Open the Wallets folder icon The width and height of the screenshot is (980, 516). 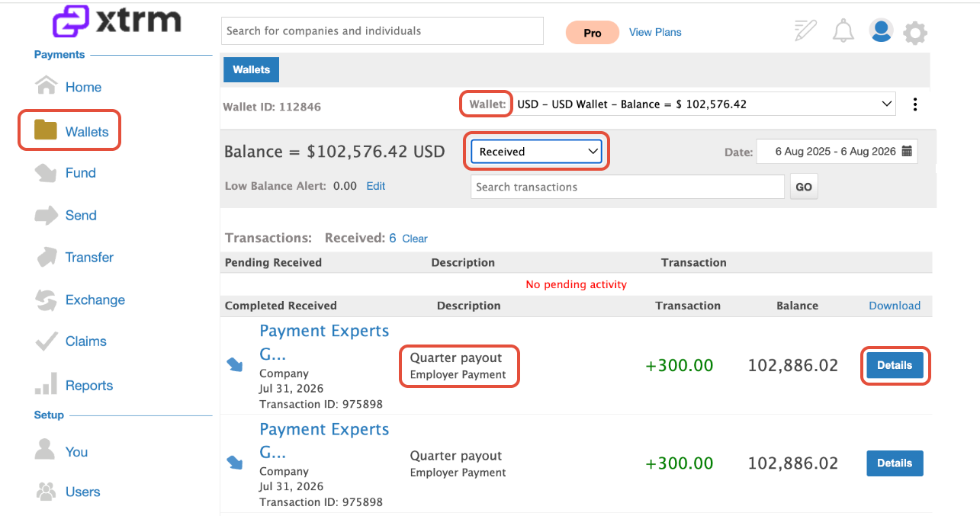(x=46, y=131)
